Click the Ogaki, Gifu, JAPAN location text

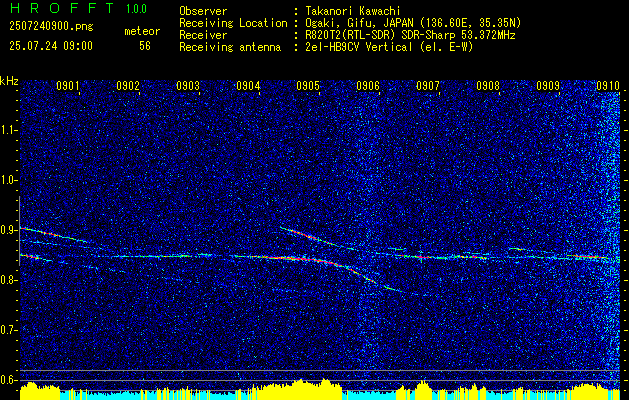(x=413, y=23)
